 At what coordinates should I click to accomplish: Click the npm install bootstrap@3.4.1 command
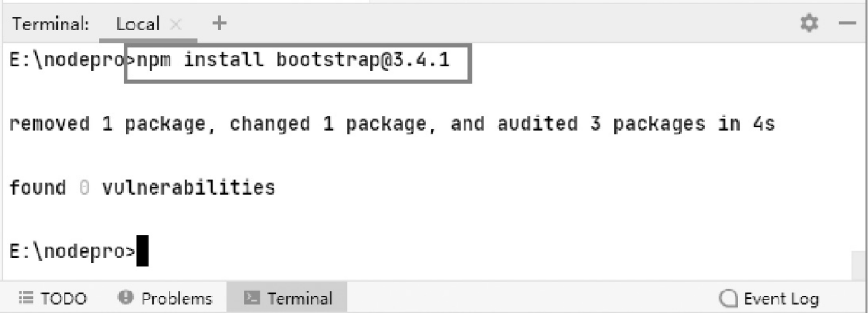293,60
